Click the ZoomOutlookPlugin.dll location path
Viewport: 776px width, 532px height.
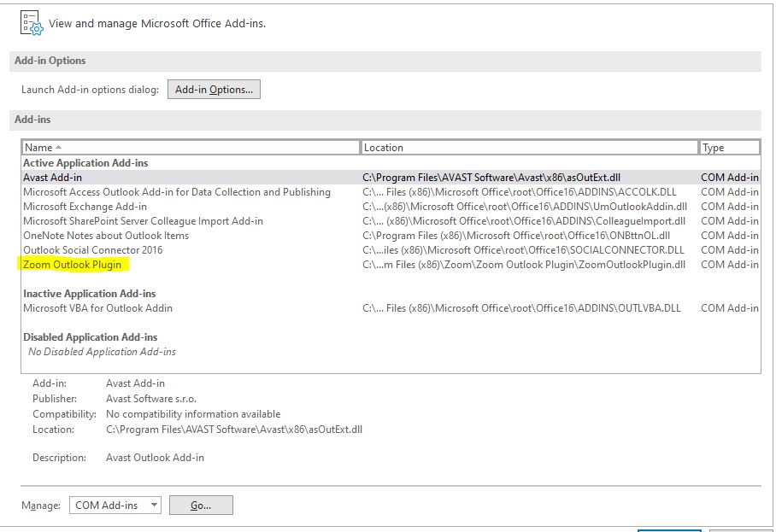[x=524, y=265]
